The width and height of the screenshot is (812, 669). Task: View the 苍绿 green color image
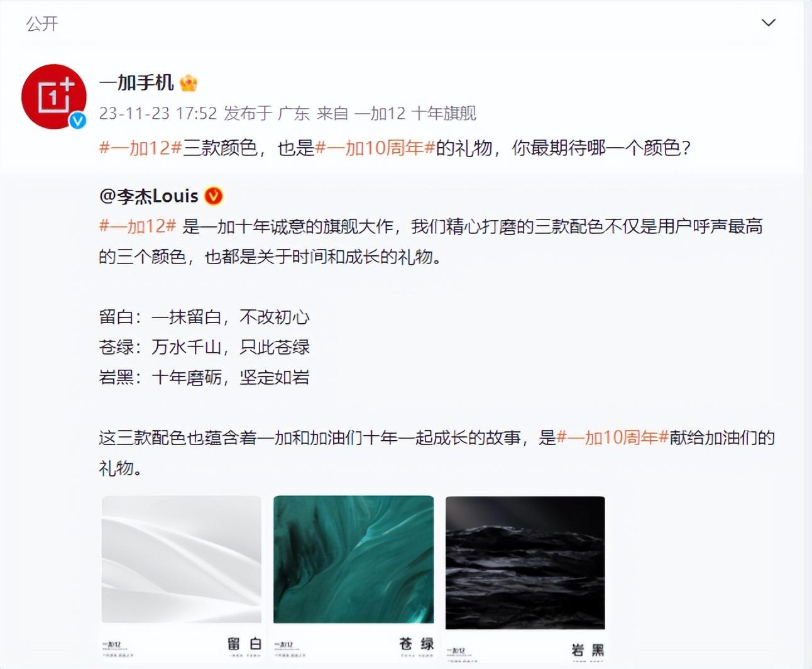click(354, 560)
